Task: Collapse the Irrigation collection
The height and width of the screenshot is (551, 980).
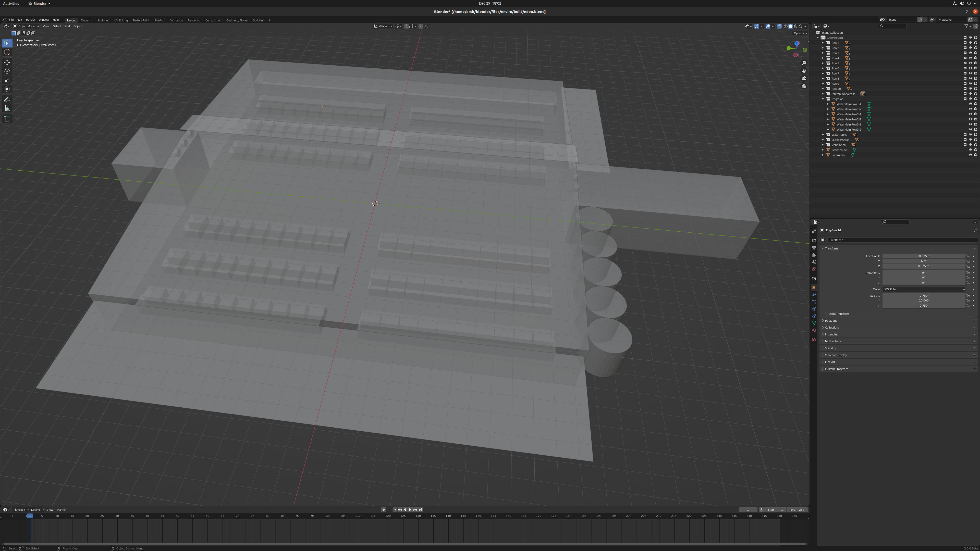Action: coord(823,99)
